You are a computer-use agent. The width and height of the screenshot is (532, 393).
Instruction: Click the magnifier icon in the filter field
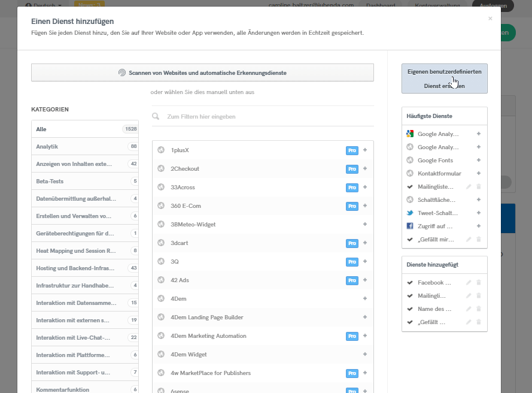(x=156, y=117)
